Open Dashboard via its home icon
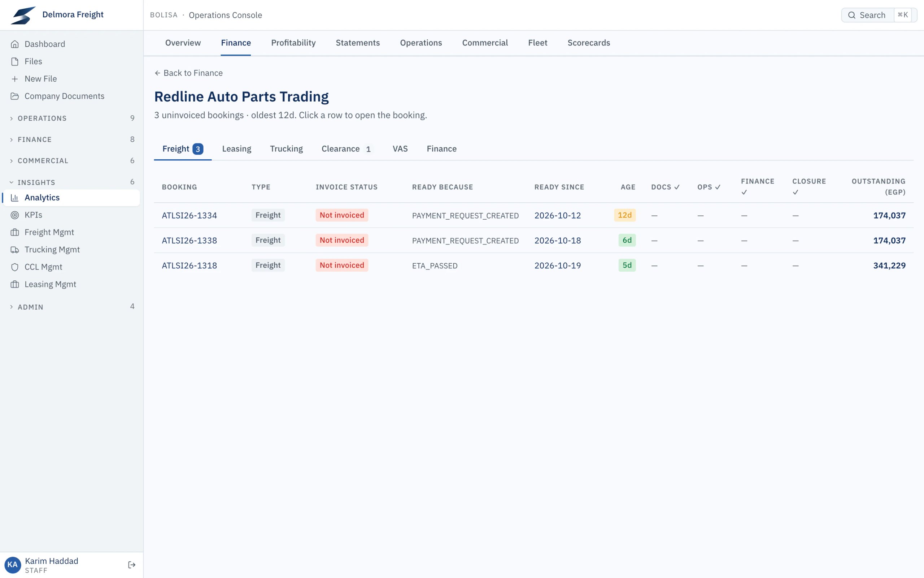The height and width of the screenshot is (578, 924). (15, 44)
